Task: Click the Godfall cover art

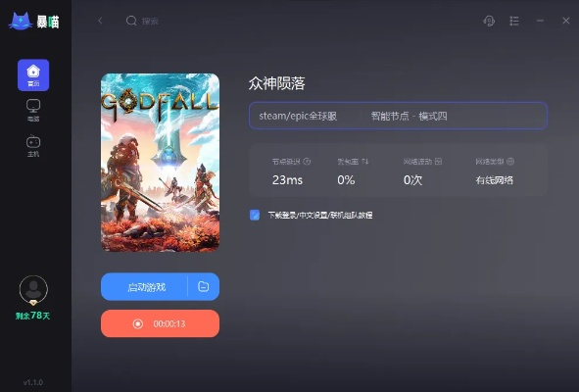Action: click(x=160, y=163)
